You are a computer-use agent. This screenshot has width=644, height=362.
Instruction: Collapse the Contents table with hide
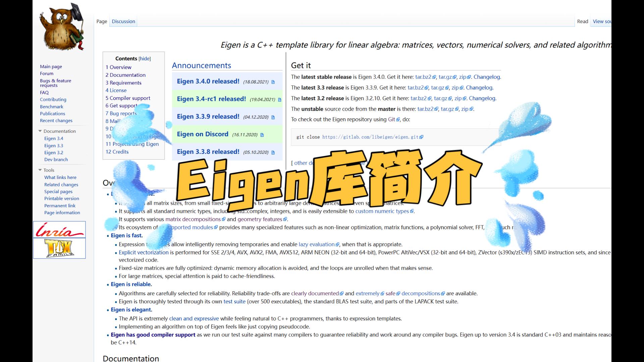pos(144,58)
